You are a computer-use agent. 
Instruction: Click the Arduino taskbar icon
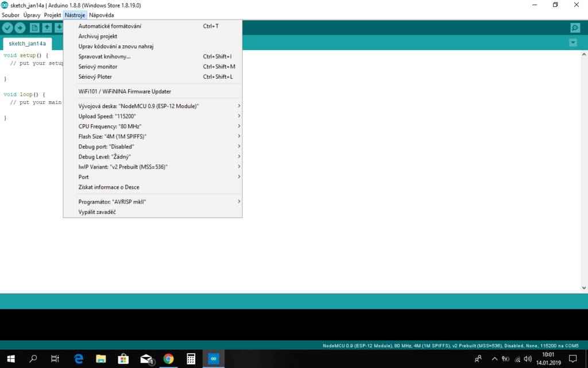point(214,359)
